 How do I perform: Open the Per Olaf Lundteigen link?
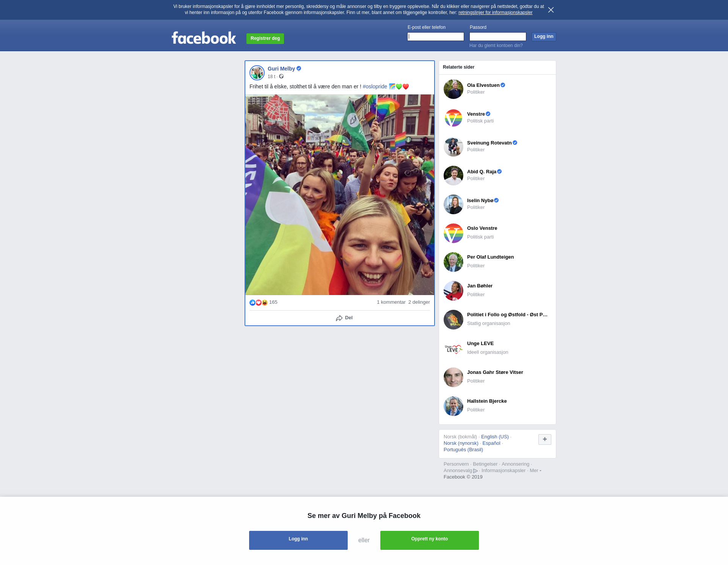coord(490,257)
